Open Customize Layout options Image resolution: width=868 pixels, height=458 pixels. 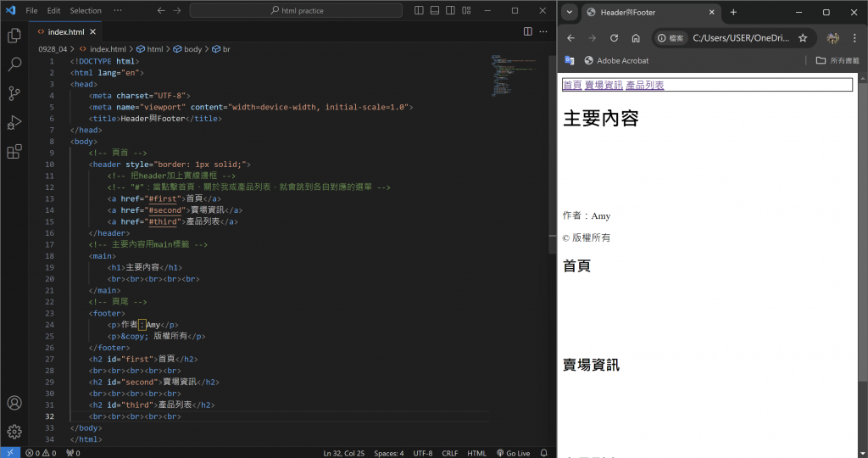point(467,10)
